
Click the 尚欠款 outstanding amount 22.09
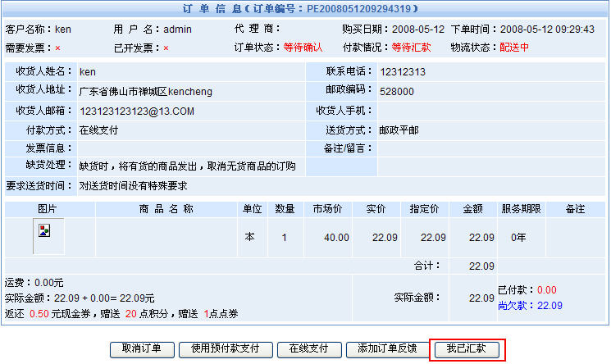[549, 306]
